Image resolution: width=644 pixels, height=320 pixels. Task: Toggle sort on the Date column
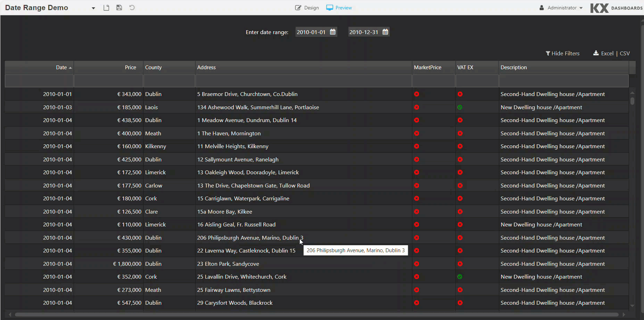click(x=61, y=67)
